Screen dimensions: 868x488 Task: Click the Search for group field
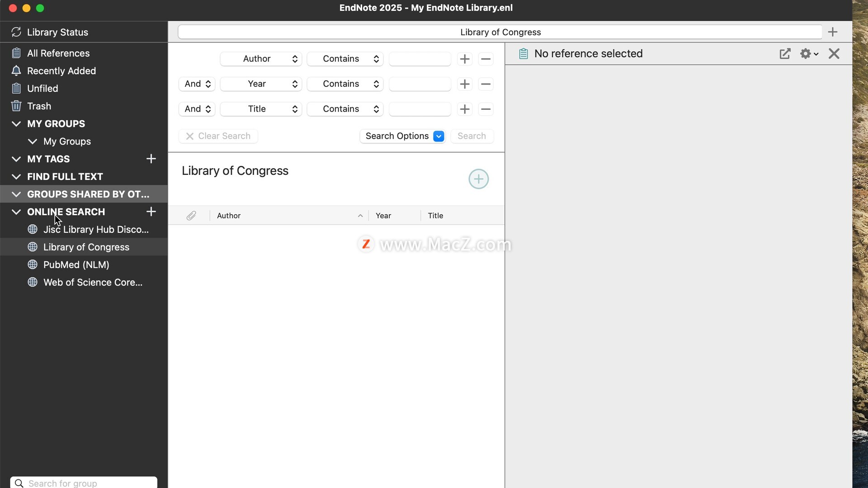point(84,483)
